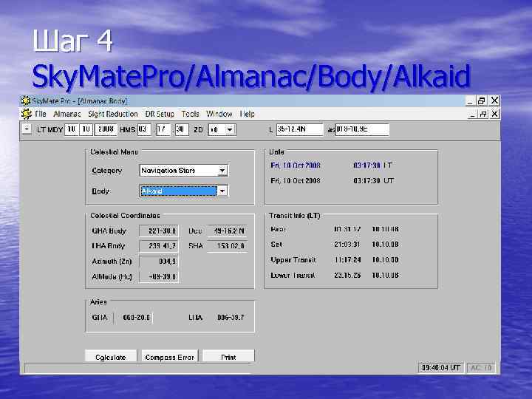Click the Lower Transit time value
532x399 pixels.
tap(347, 276)
